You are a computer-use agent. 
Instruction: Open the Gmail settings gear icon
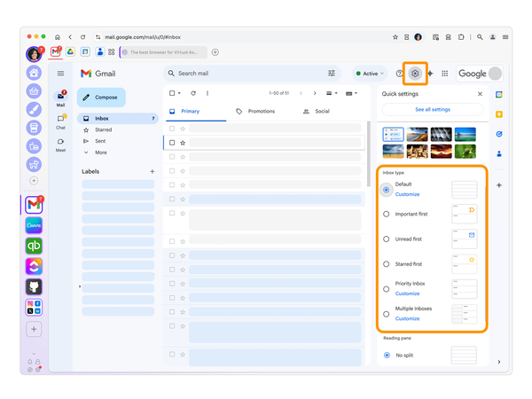415,74
